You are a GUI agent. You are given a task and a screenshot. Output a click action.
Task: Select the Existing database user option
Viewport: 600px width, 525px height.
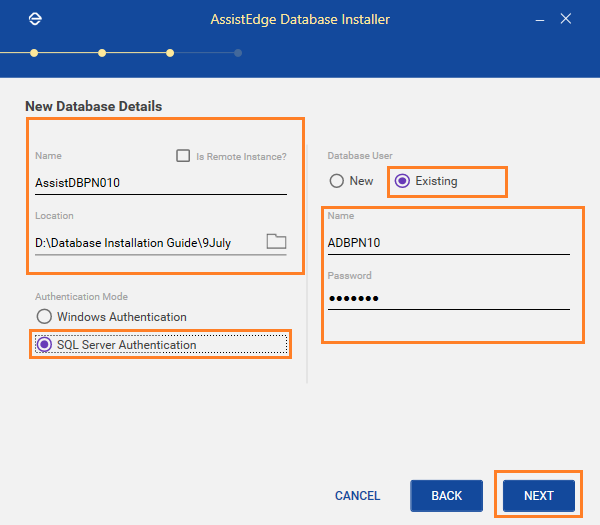[x=402, y=181]
